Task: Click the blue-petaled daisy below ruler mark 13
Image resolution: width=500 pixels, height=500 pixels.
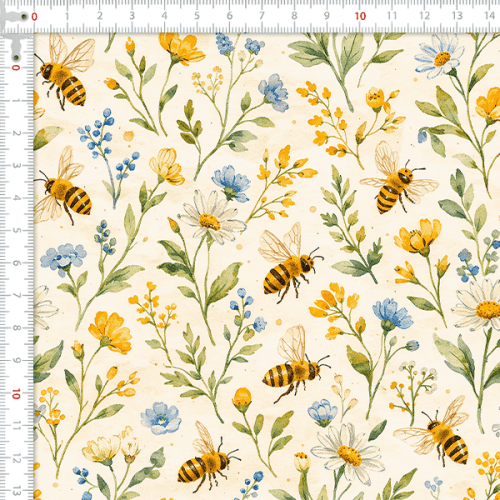Action: pos(440,57)
